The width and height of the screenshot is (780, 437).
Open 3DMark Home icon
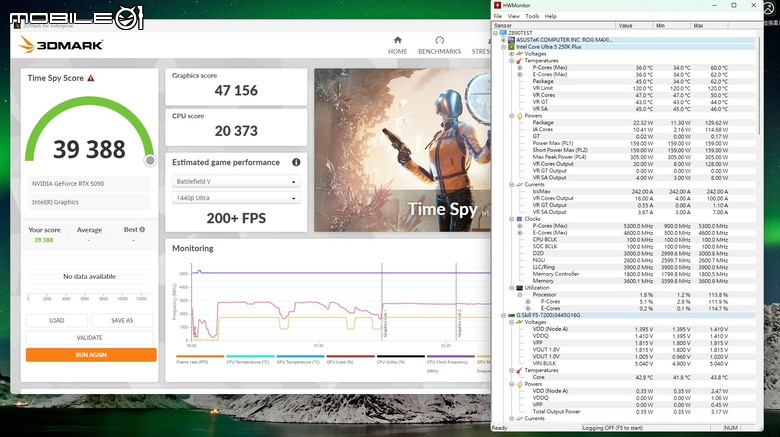click(397, 40)
